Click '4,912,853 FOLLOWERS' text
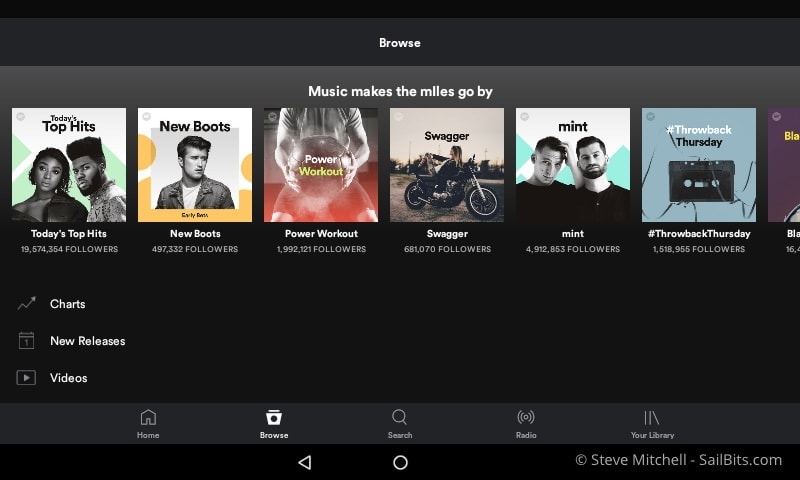The height and width of the screenshot is (480, 800). tap(573, 249)
